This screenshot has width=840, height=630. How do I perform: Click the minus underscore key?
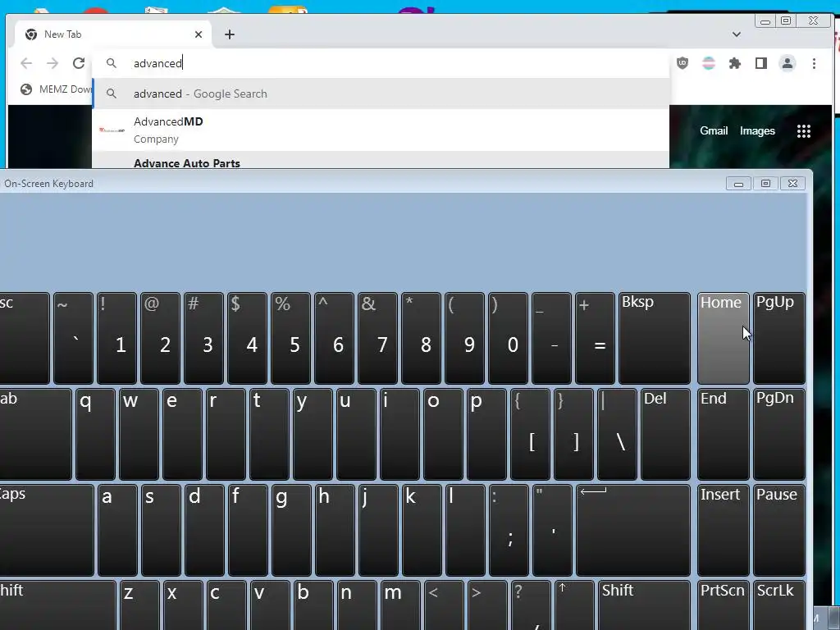pyautogui.click(x=552, y=338)
